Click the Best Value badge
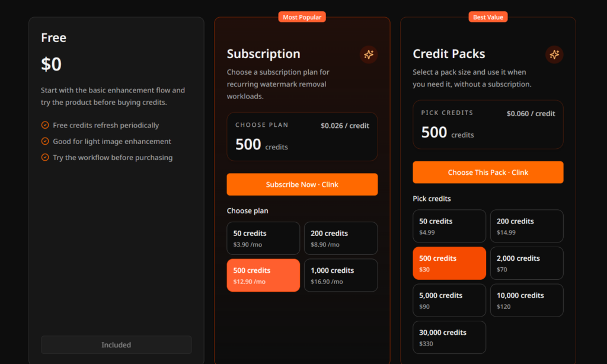 point(488,17)
